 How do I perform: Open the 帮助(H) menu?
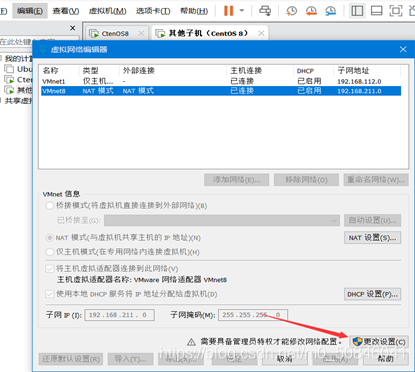click(x=194, y=11)
